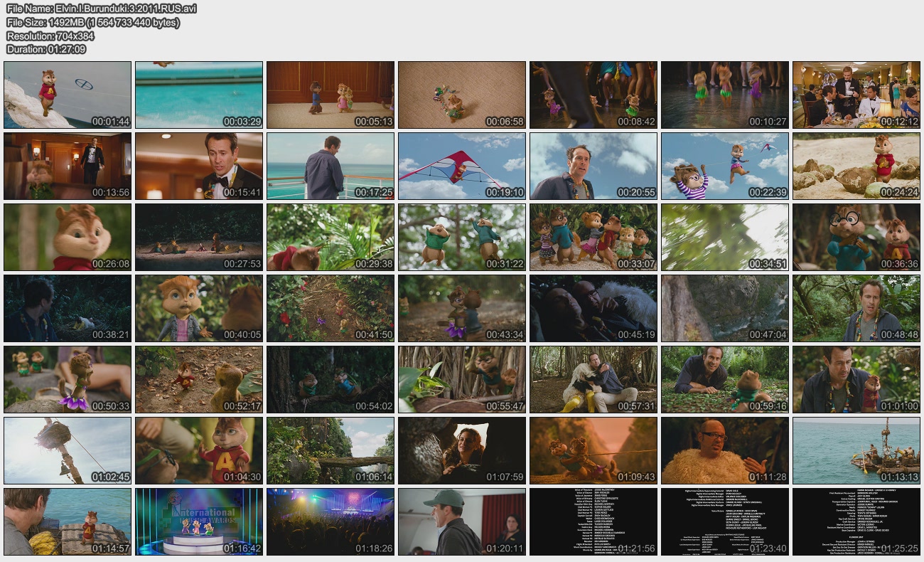The width and height of the screenshot is (924, 562).
Task: Click the Resolution 704x384 text
Action: (50, 36)
